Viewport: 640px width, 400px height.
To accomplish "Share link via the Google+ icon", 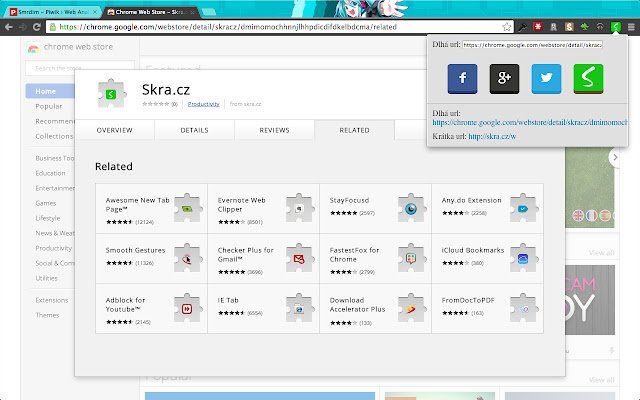I will point(504,79).
